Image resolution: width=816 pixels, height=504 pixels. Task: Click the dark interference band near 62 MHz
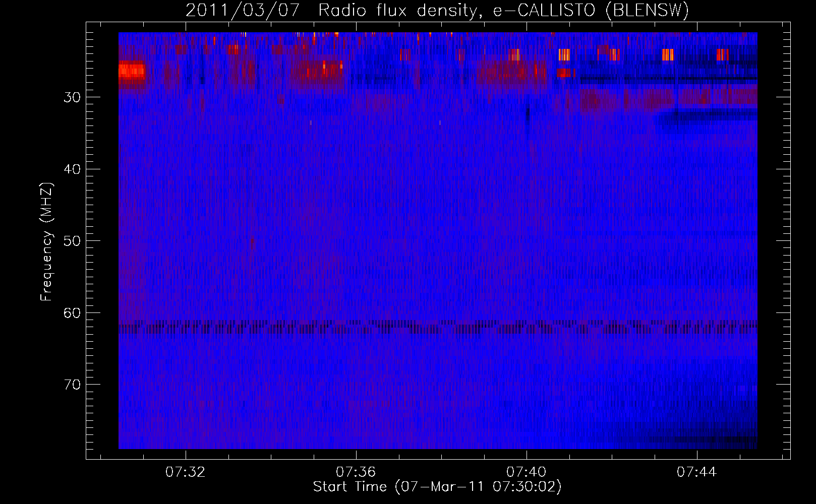pos(438,327)
